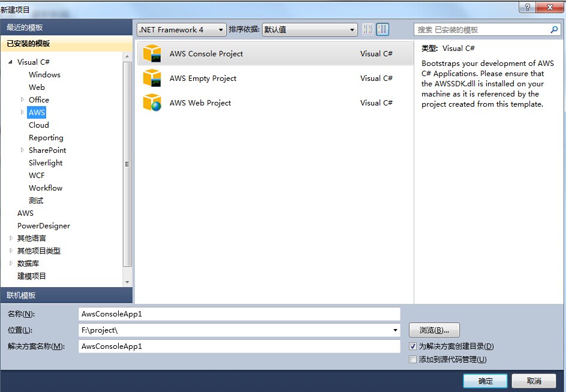Select the Workflow tree item
The width and height of the screenshot is (566, 392).
[x=46, y=188]
